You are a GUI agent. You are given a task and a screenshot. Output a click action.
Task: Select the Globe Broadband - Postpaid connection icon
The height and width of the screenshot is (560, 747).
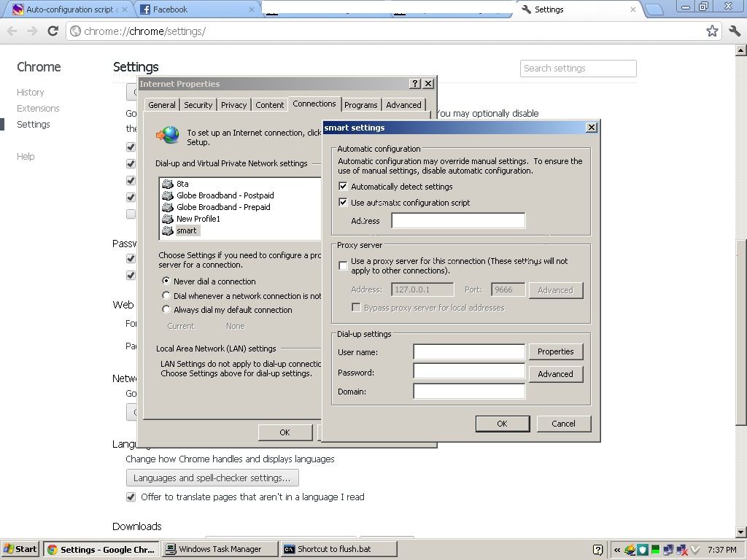[167, 195]
